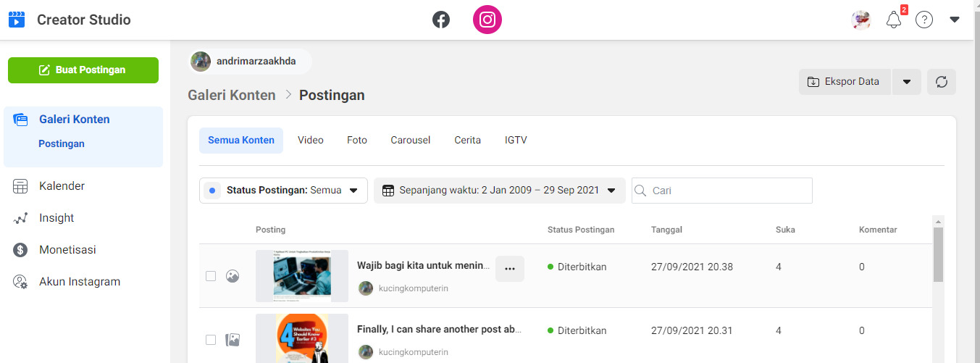980x363 pixels.
Task: Check the box for 'Finally, I can share' post
Action: (x=211, y=340)
